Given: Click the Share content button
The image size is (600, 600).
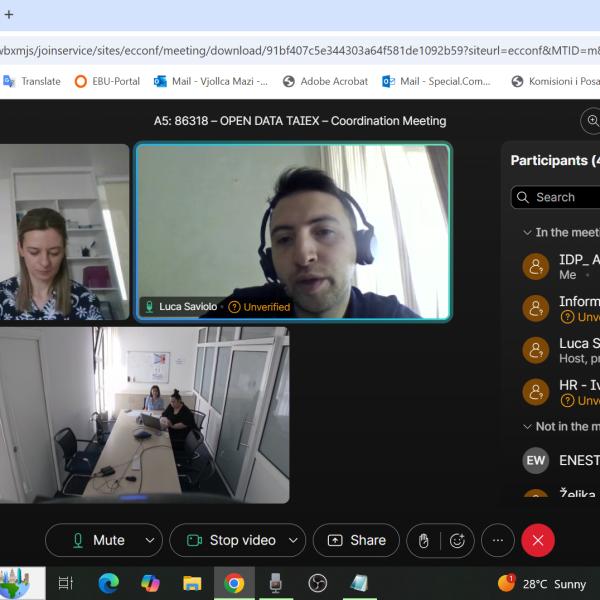Looking at the screenshot, I should coord(356,540).
